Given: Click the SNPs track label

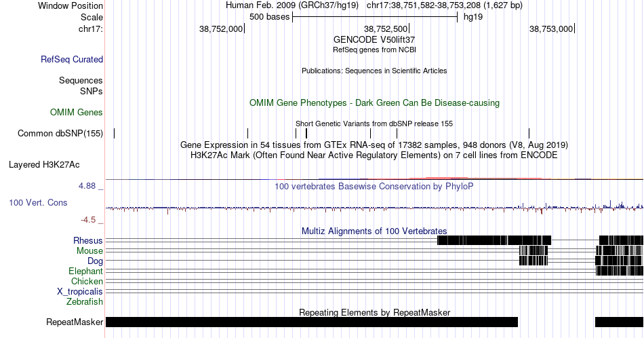Looking at the screenshot, I should pos(92,91).
